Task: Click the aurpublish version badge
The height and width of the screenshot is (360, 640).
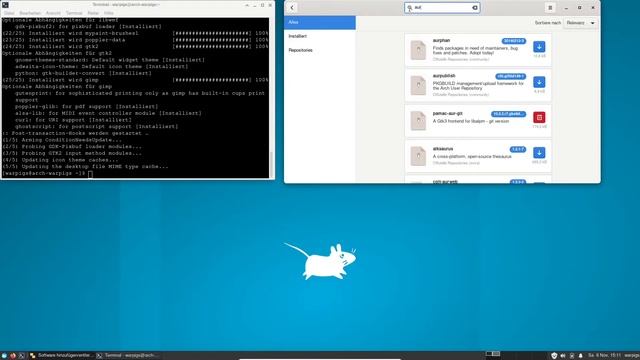Action: [511, 76]
